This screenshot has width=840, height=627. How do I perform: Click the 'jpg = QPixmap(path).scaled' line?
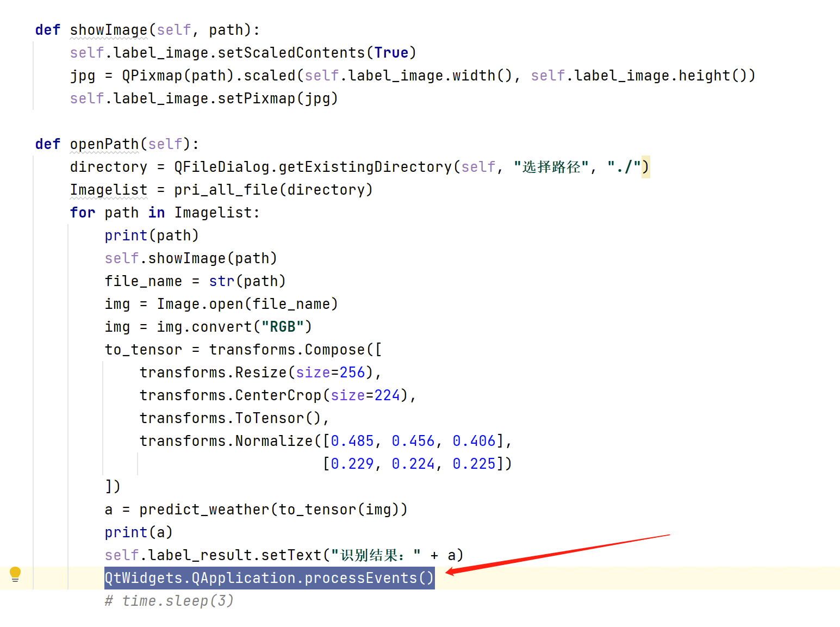click(x=413, y=76)
